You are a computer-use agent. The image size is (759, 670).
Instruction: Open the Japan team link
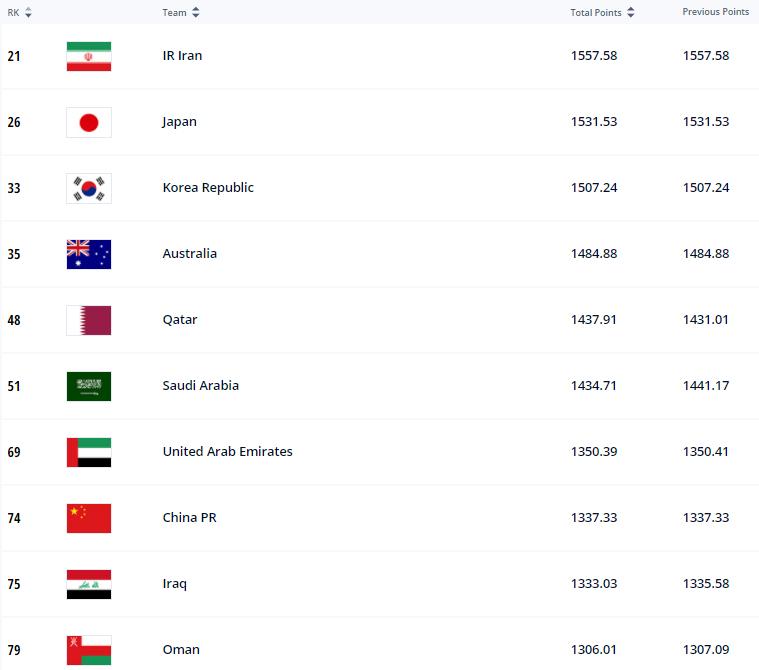pos(180,122)
